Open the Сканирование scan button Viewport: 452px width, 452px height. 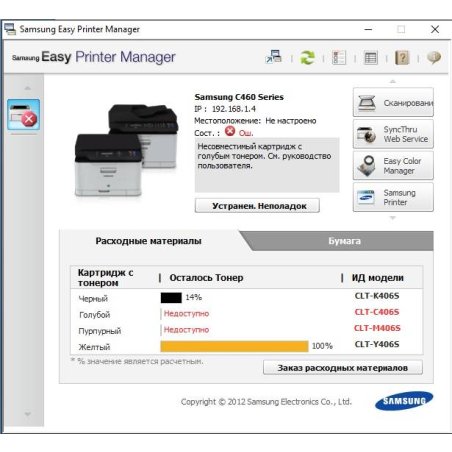pyautogui.click(x=393, y=102)
